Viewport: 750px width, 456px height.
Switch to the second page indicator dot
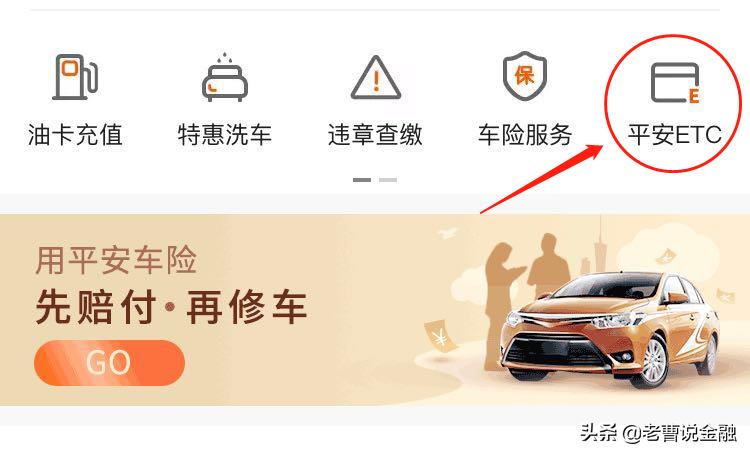point(388,180)
